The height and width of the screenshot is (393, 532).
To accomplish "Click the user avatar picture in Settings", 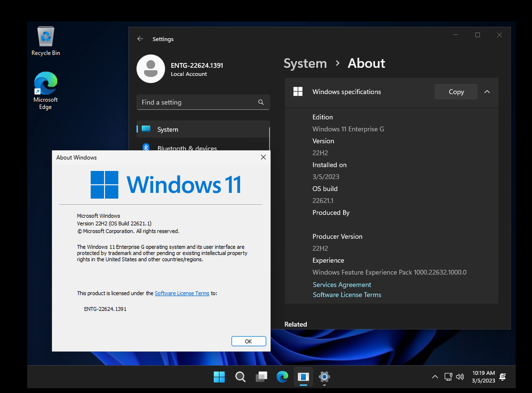I will 151,69.
